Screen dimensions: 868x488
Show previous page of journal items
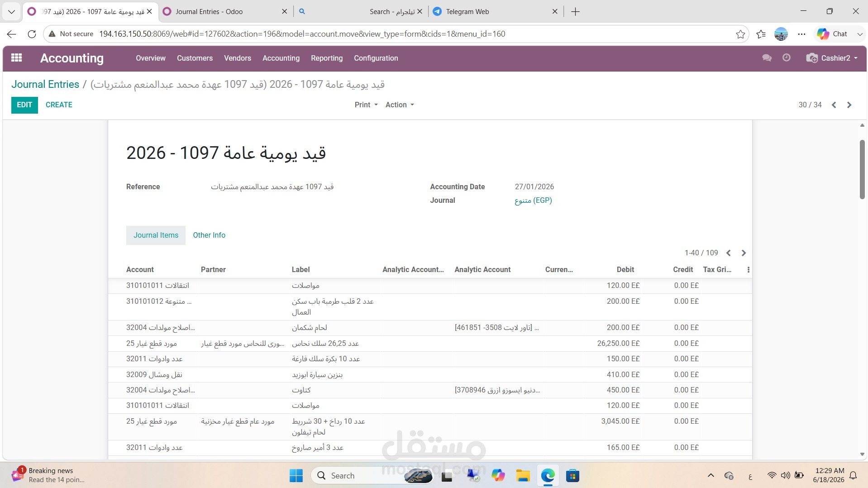click(x=729, y=253)
